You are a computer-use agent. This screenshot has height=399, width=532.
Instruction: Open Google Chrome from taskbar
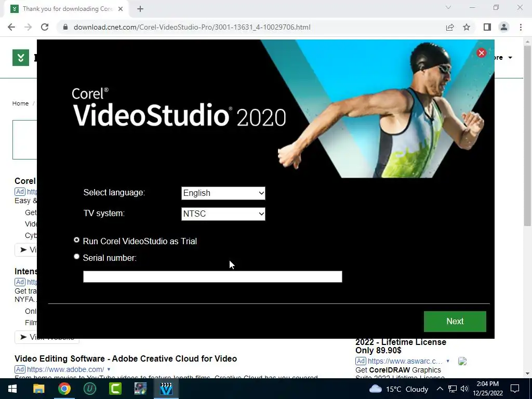click(x=64, y=389)
